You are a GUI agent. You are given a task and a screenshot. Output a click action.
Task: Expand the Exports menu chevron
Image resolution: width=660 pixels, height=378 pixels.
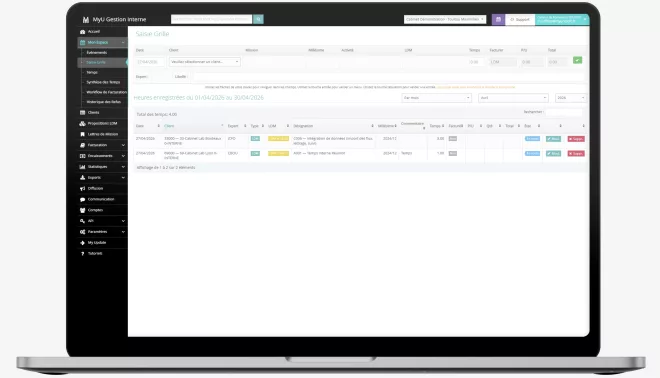pos(123,178)
